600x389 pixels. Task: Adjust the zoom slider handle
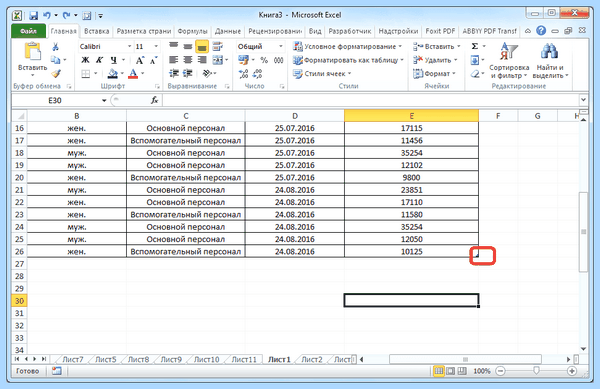coord(536,370)
